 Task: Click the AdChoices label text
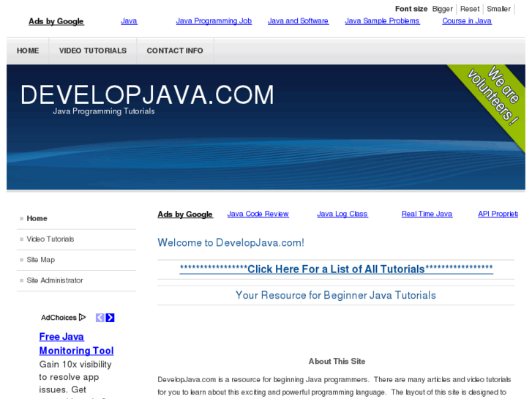59,318
